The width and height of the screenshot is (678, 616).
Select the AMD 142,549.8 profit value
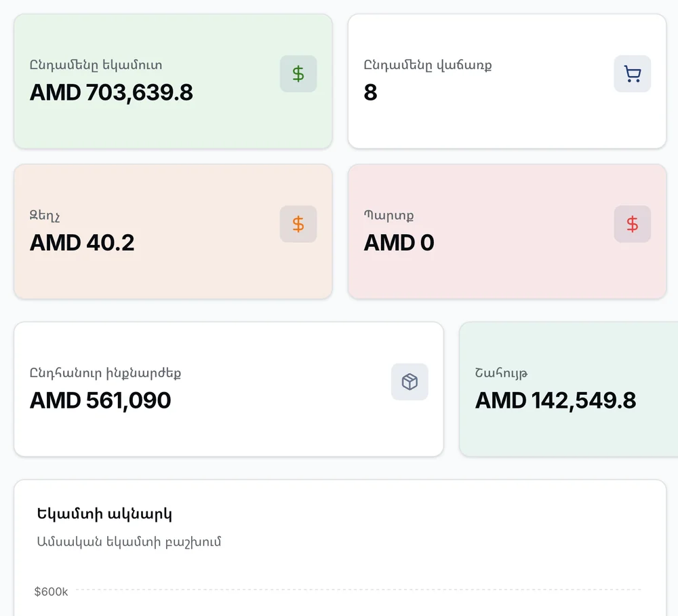click(x=556, y=400)
